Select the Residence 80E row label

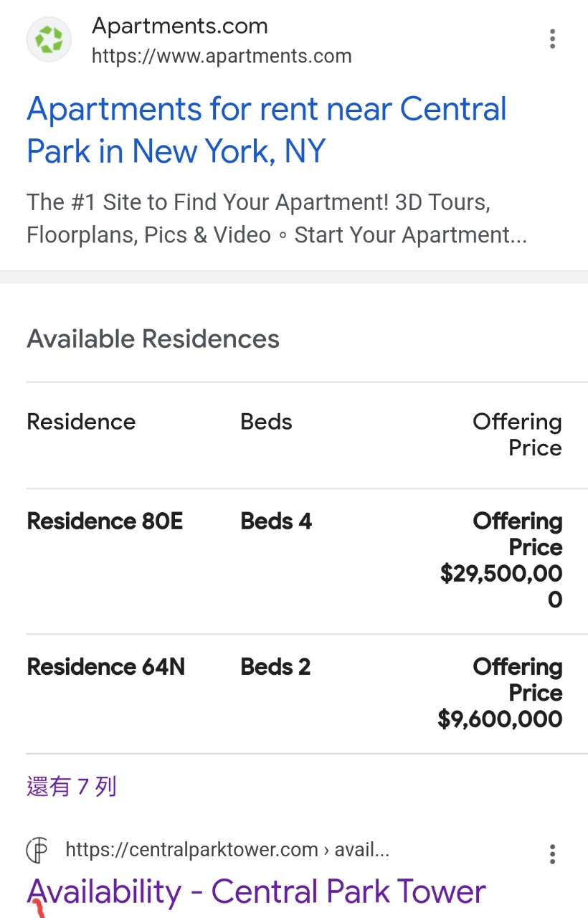point(105,521)
